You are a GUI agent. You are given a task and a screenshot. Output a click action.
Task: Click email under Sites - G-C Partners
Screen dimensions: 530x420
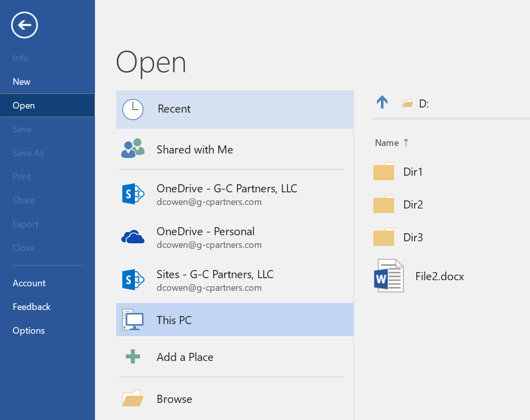tap(209, 288)
